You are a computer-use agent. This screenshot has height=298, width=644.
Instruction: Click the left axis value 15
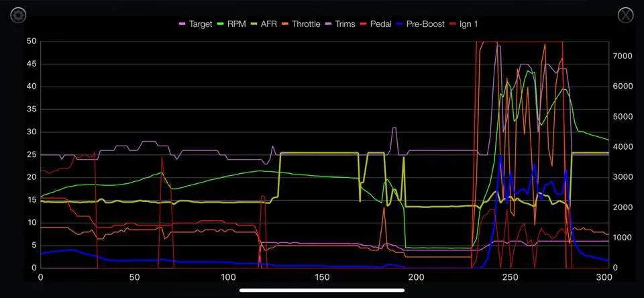click(32, 200)
